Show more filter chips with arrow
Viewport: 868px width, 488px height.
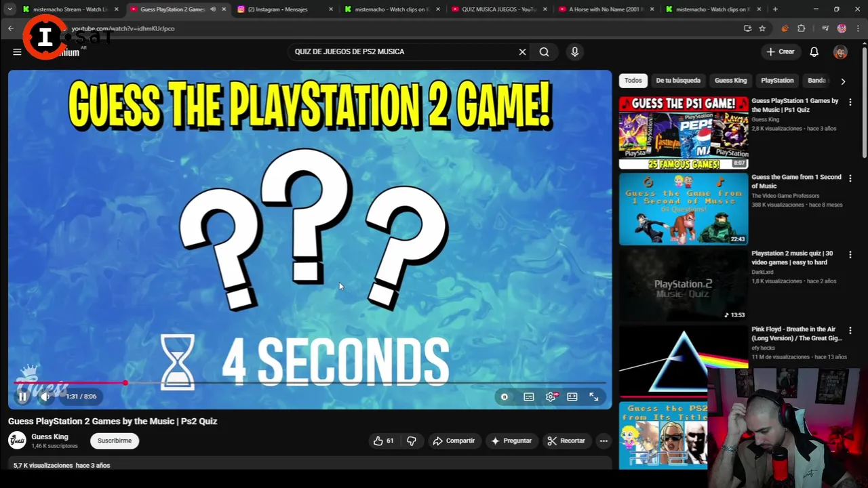coord(843,81)
